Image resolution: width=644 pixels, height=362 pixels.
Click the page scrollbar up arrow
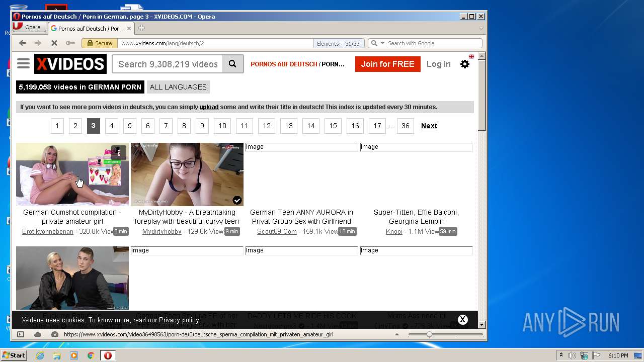click(481, 56)
